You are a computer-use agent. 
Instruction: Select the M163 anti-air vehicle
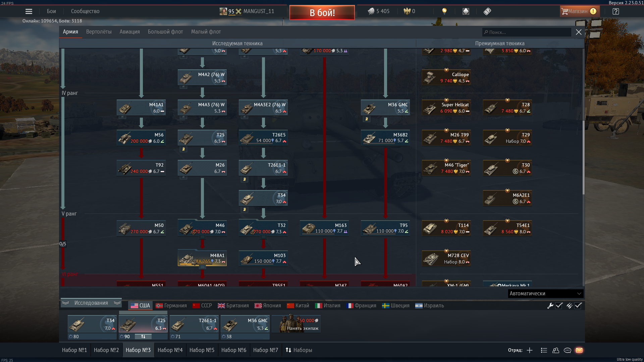pyautogui.click(x=324, y=228)
